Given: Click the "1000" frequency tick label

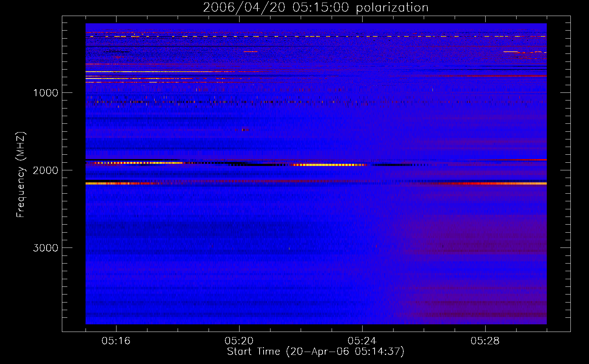Looking at the screenshot, I should [46, 93].
